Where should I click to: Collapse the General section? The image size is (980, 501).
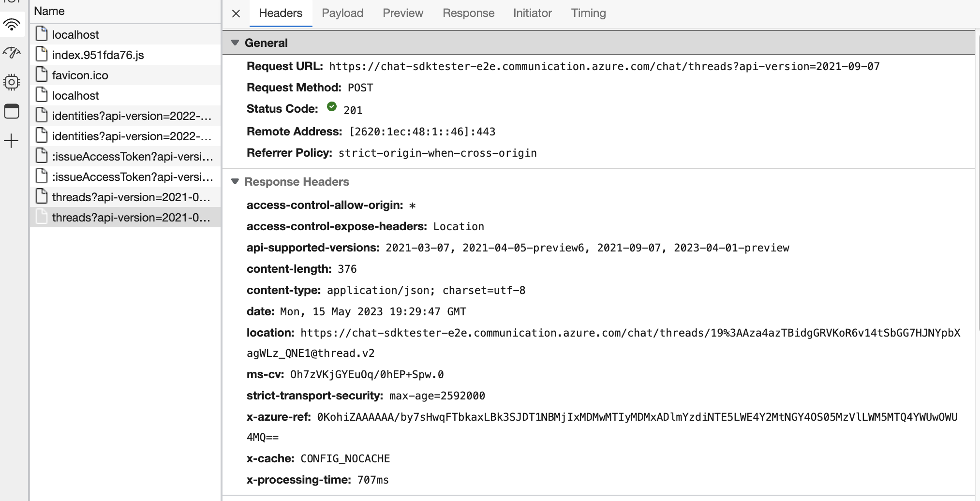[235, 43]
